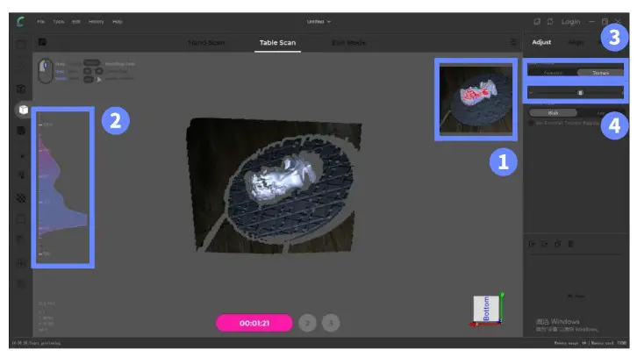Open the History menu

(x=97, y=22)
